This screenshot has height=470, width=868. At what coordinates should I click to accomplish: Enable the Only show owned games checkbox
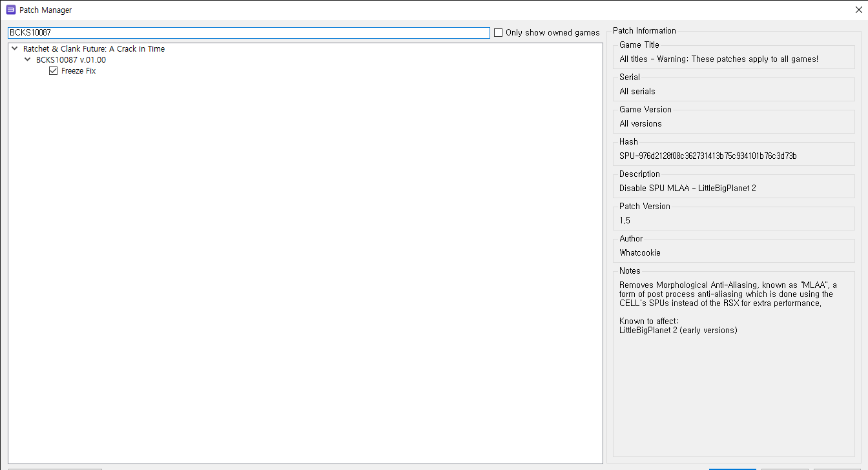pos(498,33)
